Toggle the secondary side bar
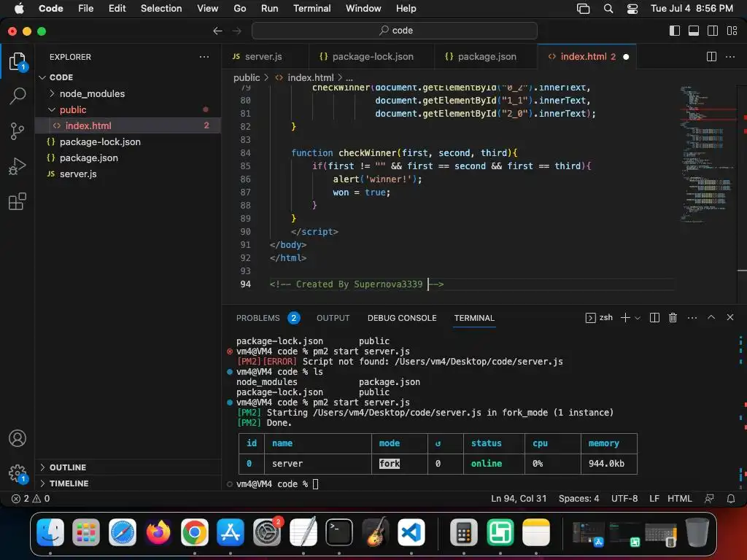The image size is (747, 560). (713, 31)
